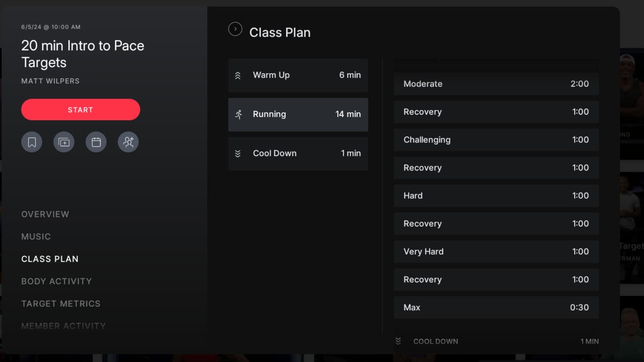The width and height of the screenshot is (644, 362).
Task: Expand the COOL DOWN 1 MIN footer row
Action: click(x=496, y=341)
